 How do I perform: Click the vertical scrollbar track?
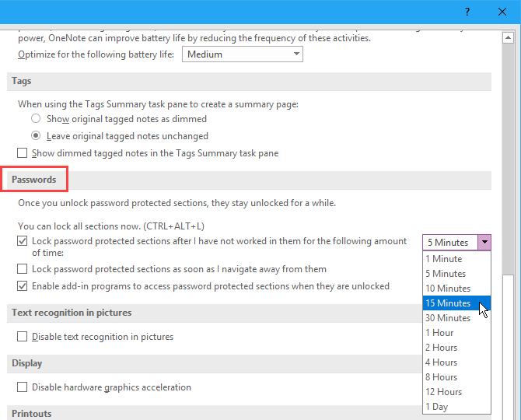coord(508,159)
